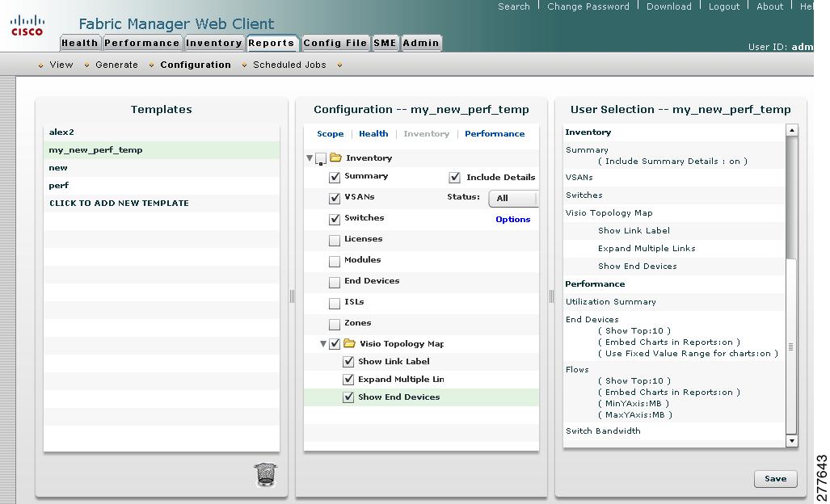Viewport: 830px width, 504px height.
Task: Click the About link
Action: pos(769,6)
